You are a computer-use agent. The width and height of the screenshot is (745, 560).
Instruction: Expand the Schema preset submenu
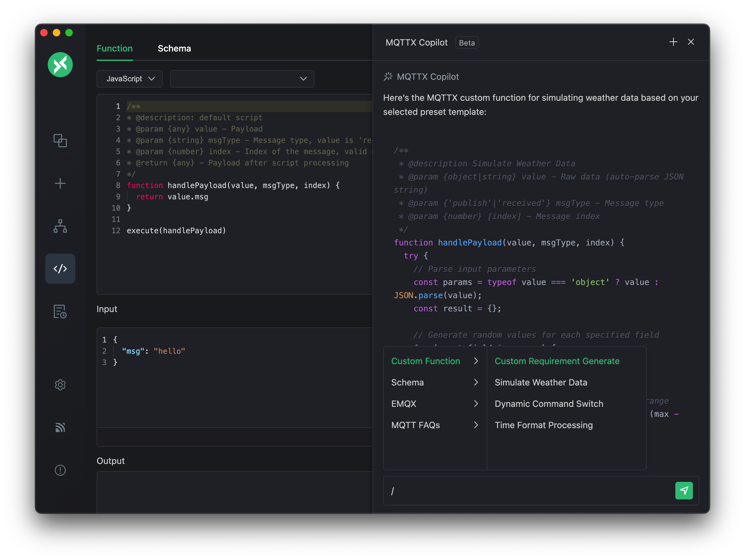(434, 382)
